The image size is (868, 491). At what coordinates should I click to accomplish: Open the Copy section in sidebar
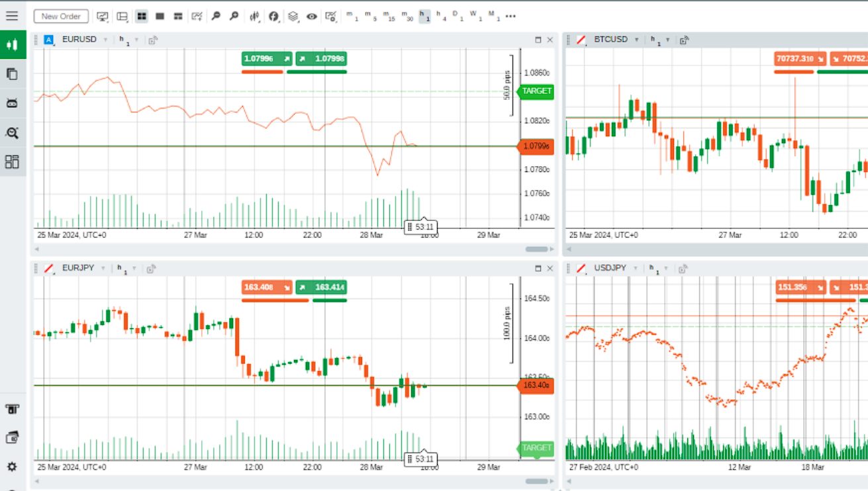pyautogui.click(x=12, y=74)
